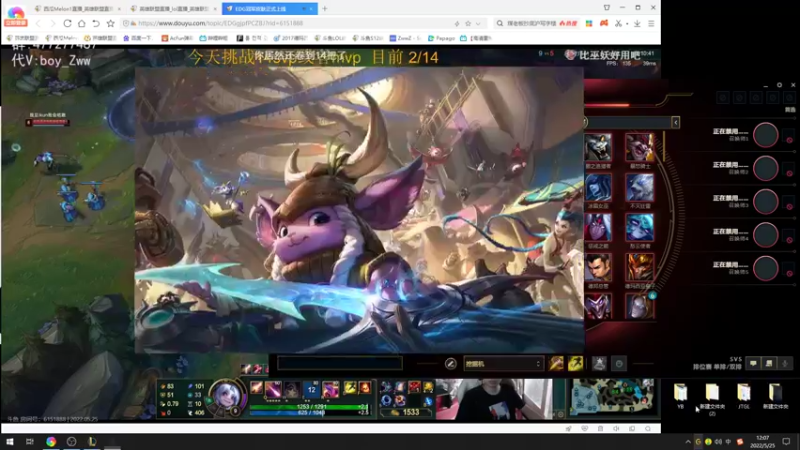Reload the Douyu page
The width and height of the screenshot is (800, 450).
(67, 23)
